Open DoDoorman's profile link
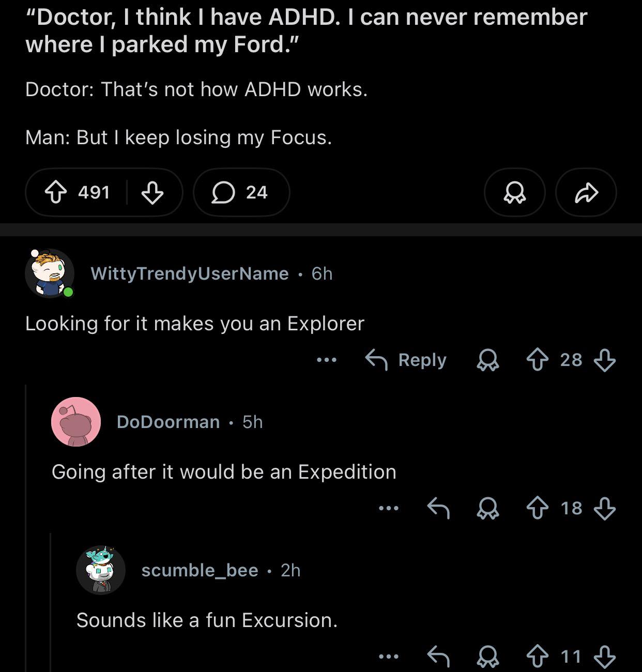Screen dimensions: 642x672 pyautogui.click(x=168, y=422)
